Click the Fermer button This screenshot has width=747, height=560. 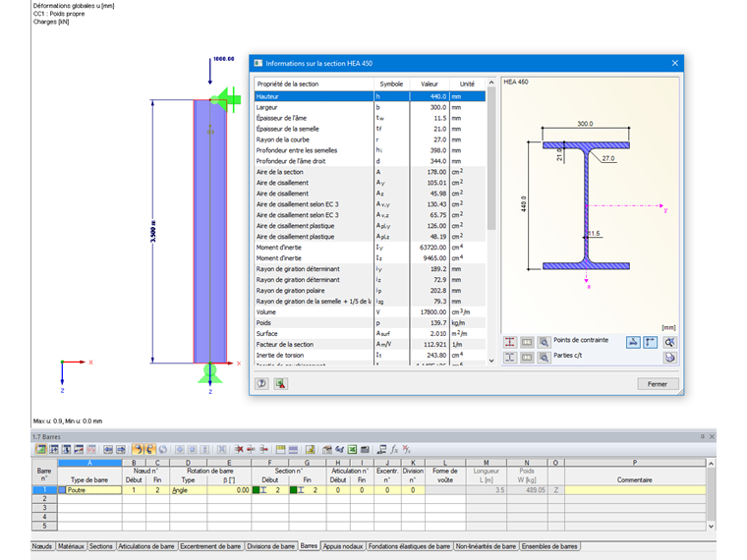click(x=658, y=384)
